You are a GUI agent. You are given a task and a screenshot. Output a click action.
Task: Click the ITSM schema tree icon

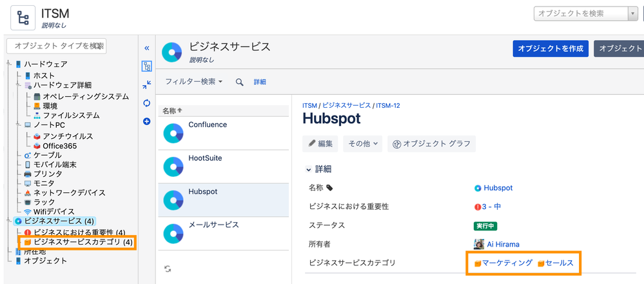pos(23,18)
